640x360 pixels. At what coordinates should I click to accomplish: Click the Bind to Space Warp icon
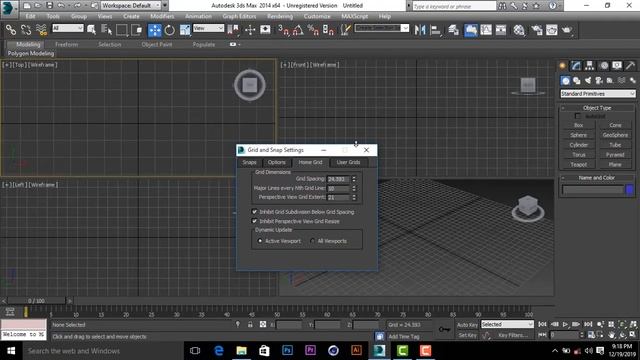pyautogui.click(x=41, y=30)
